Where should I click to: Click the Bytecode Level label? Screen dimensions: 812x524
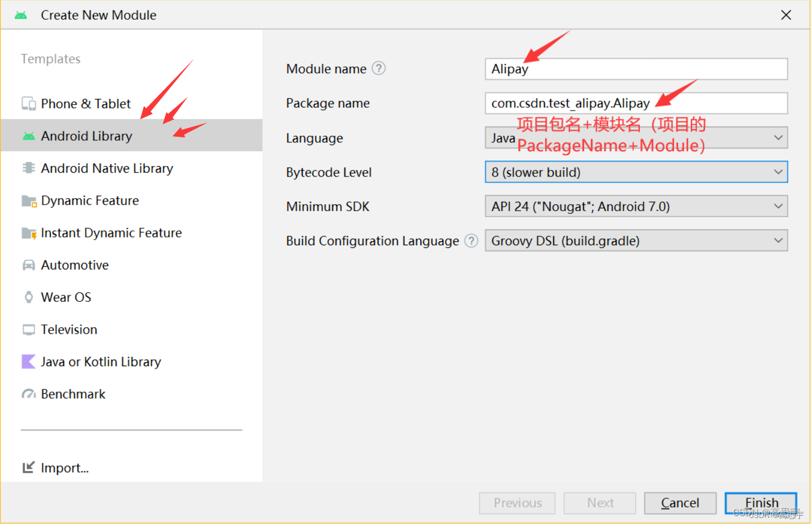pos(329,173)
